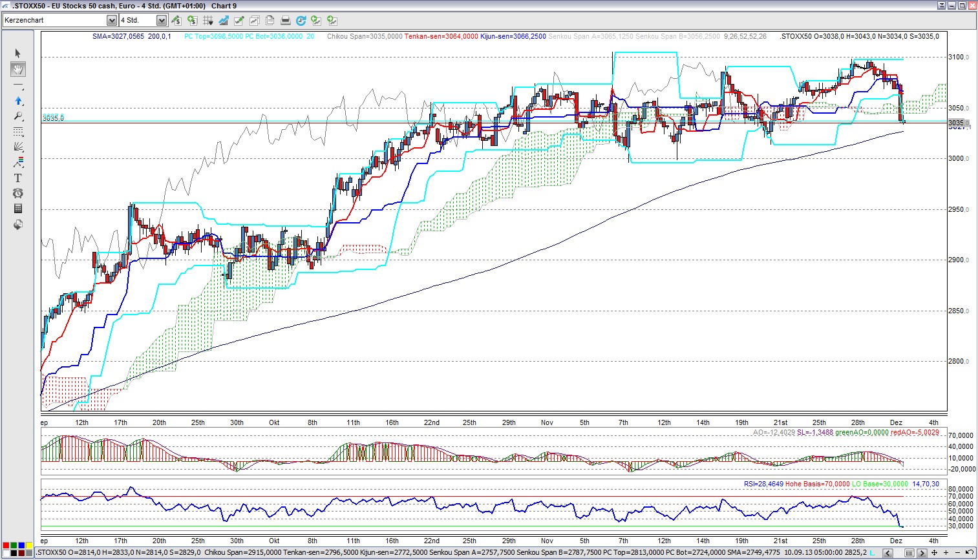The width and height of the screenshot is (978, 560).
Task: Click the plus zoom-in button
Action: pos(946,553)
